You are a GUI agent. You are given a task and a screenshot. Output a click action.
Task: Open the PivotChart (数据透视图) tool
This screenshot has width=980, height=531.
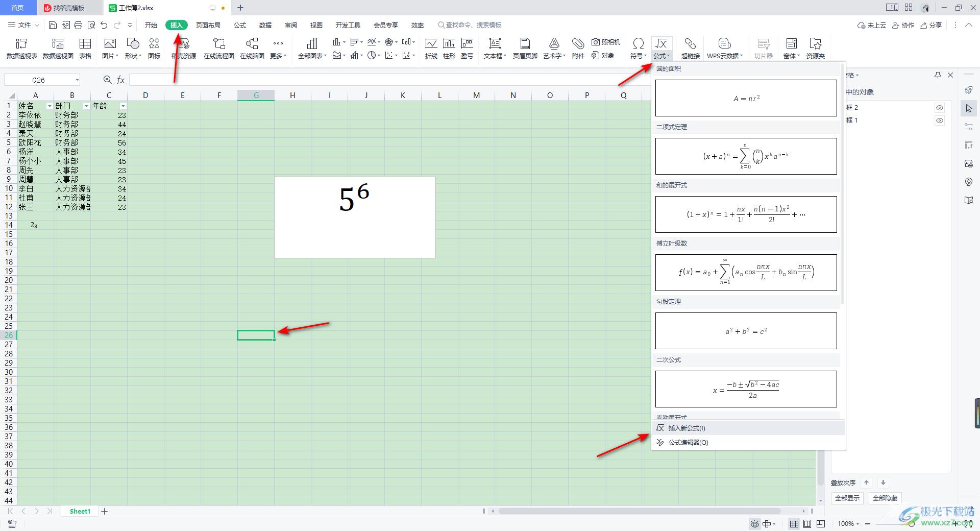point(58,49)
